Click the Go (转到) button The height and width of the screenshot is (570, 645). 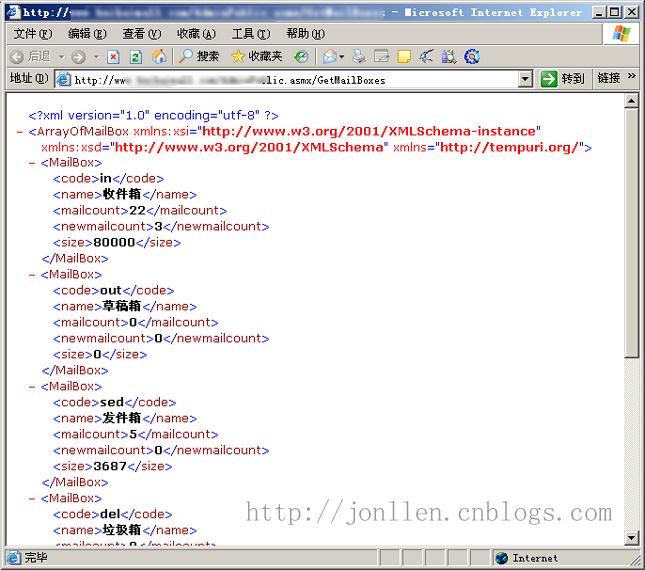tap(563, 79)
